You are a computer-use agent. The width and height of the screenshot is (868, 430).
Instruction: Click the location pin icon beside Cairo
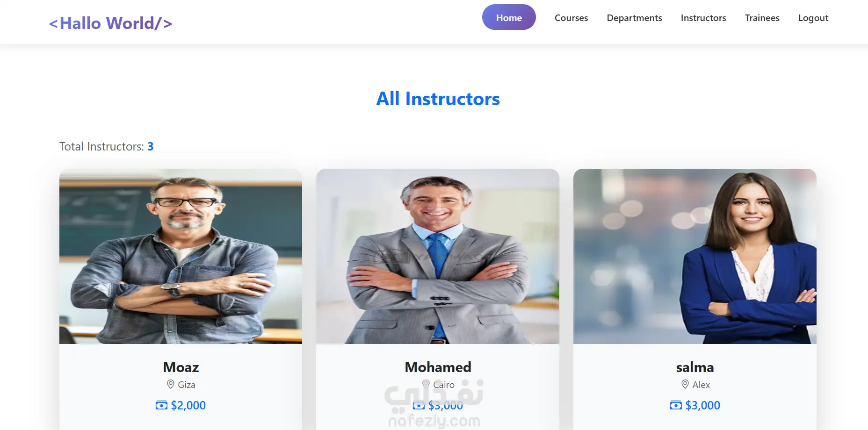[x=426, y=384]
